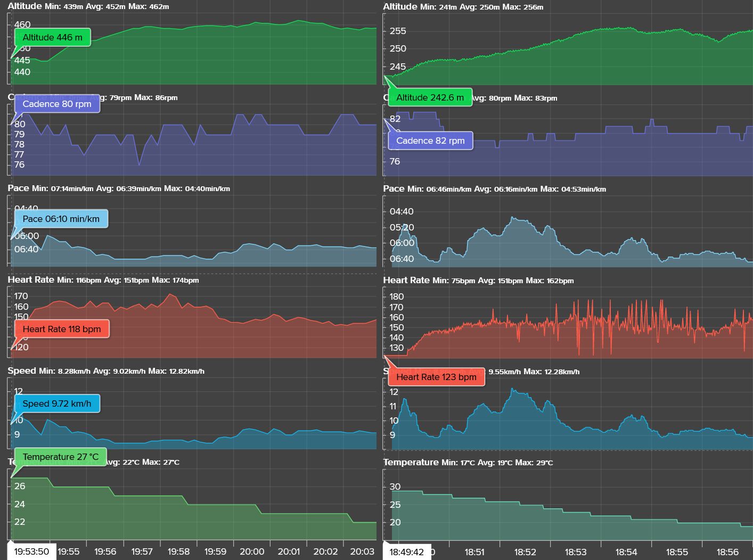
Task: Click the 'Avg: 06:16min/km' pace stat
Action: click(506, 189)
